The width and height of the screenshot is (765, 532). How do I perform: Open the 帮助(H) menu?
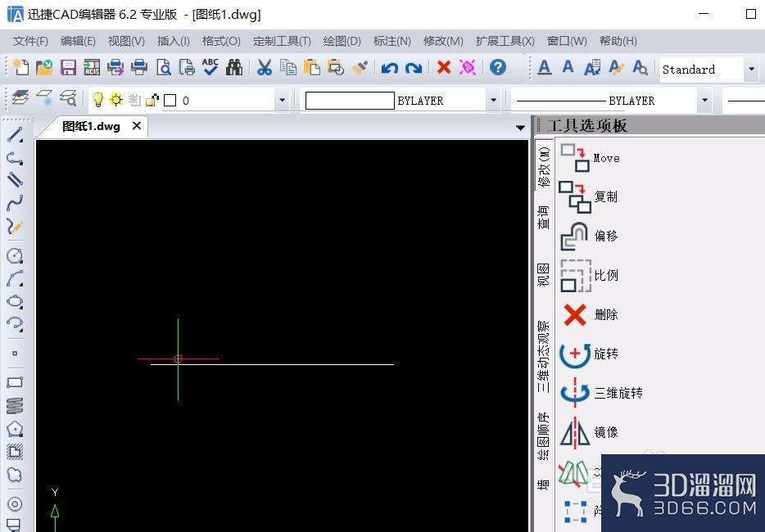[618, 41]
